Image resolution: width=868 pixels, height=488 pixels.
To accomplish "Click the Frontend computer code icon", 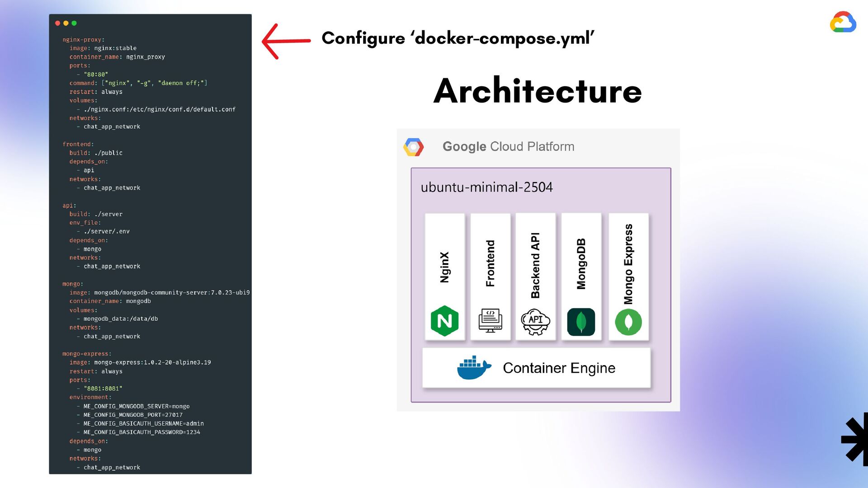I will [490, 321].
